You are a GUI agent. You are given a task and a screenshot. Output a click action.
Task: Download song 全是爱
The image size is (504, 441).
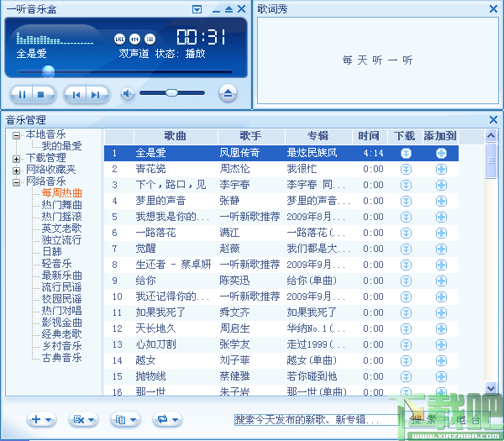click(x=406, y=154)
